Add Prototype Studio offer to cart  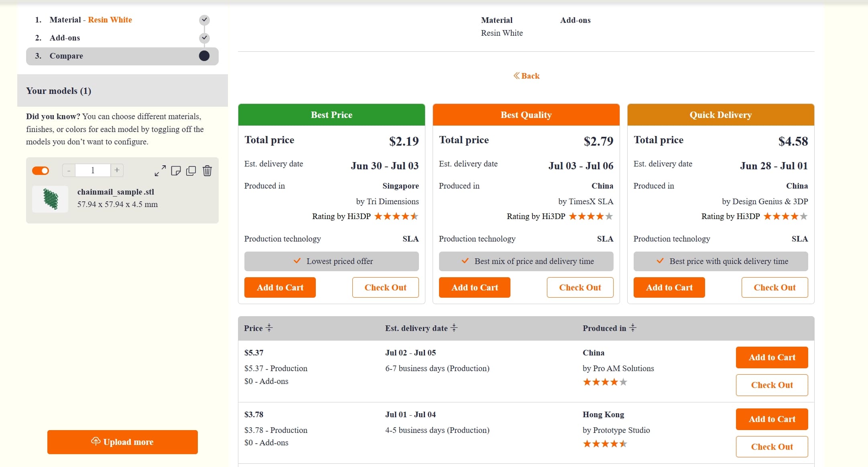coord(771,419)
